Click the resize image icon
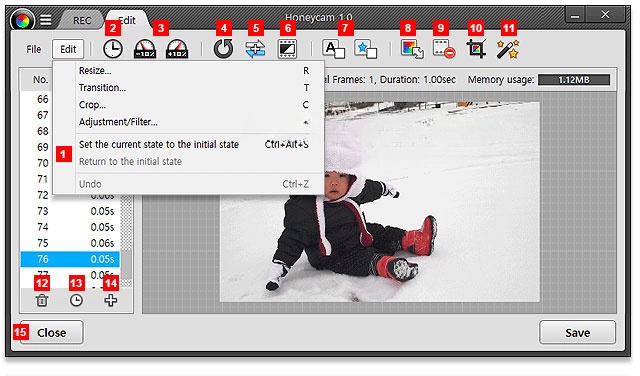640x376 pixels. (x=412, y=49)
